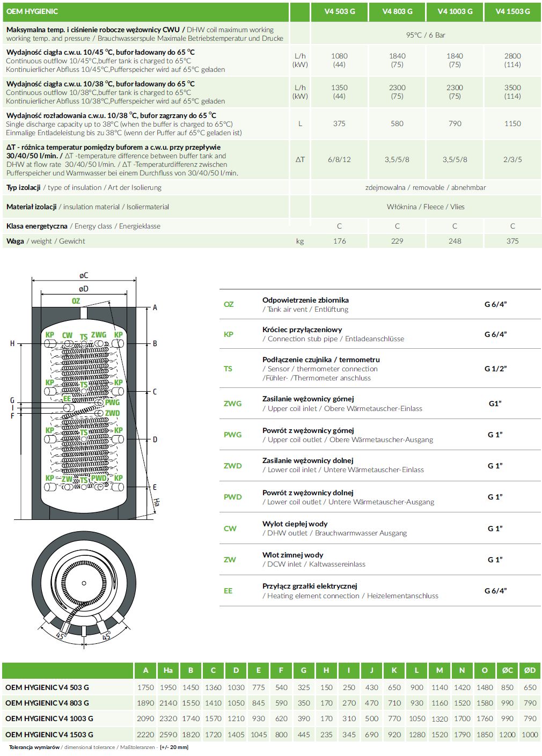The height and width of the screenshot is (756, 542).
Task: Select the green EE label on tank diagram
Action: coord(67,399)
